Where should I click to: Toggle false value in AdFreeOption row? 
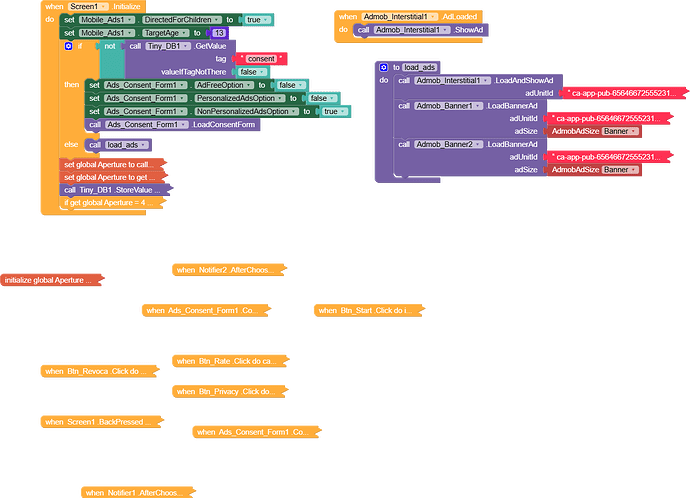tap(291, 85)
